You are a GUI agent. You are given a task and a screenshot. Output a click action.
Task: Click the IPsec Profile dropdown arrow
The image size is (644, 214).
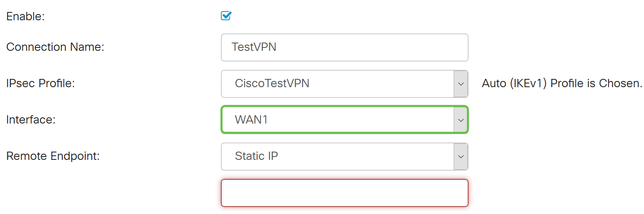click(x=461, y=84)
